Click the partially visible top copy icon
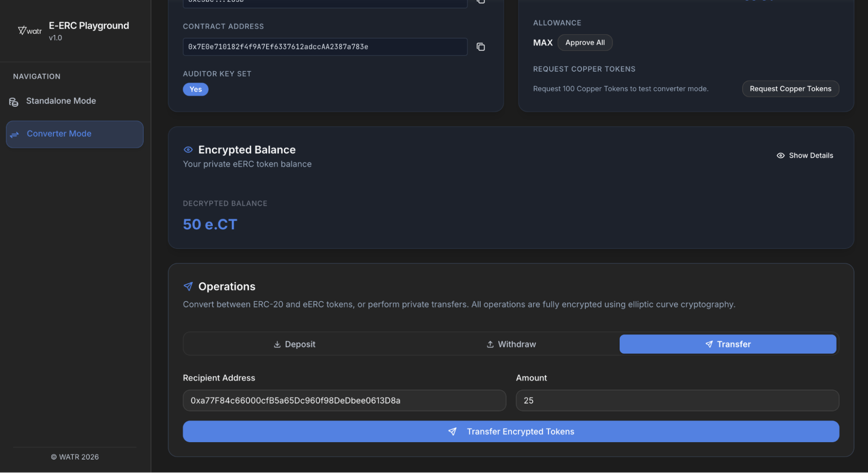The height and width of the screenshot is (473, 868). 480,1
